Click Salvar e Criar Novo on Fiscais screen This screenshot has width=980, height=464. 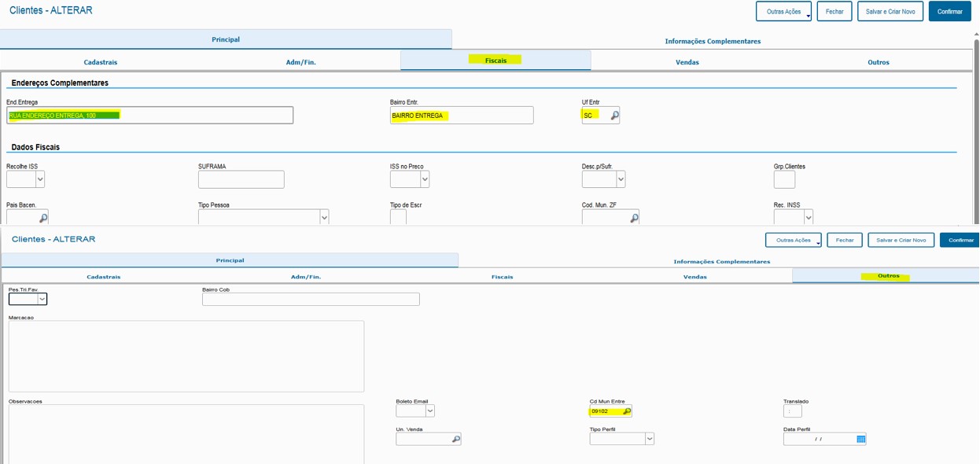pyautogui.click(x=890, y=12)
